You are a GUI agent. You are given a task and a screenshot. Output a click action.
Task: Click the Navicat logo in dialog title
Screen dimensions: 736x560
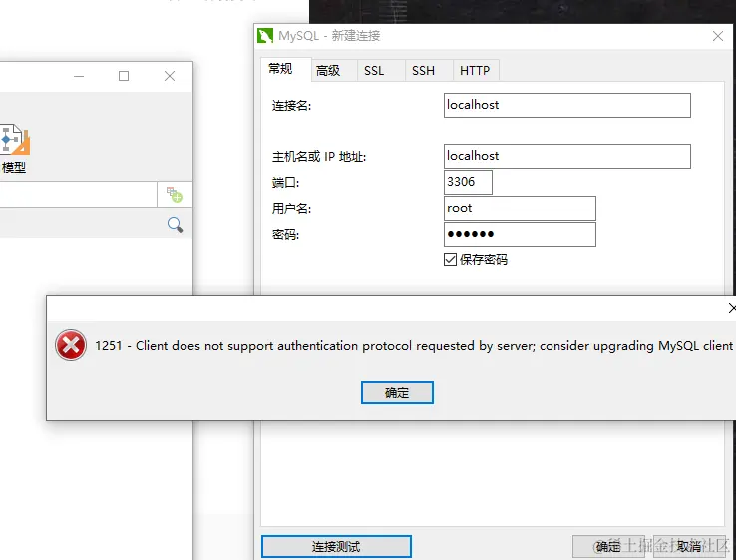pyautogui.click(x=265, y=36)
